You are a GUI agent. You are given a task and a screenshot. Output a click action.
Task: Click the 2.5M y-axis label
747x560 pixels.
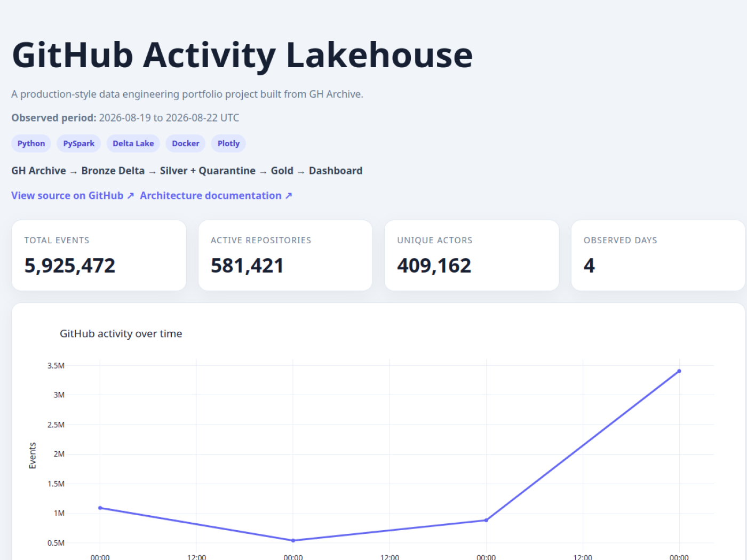56,425
